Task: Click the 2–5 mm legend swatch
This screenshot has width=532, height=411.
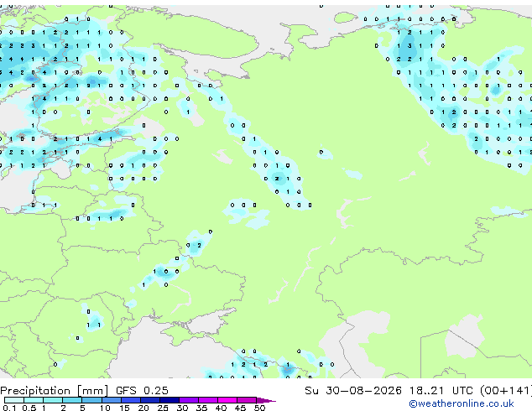Action: click(72, 400)
